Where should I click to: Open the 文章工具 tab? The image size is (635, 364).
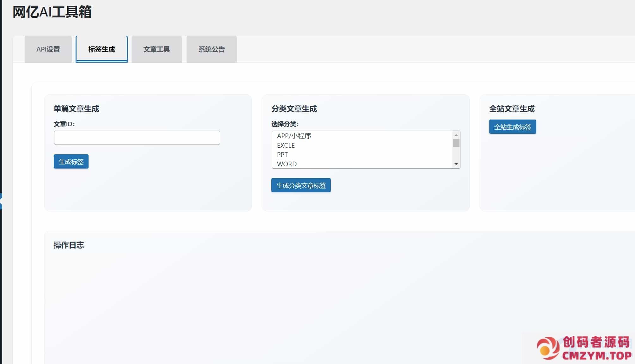(x=157, y=49)
